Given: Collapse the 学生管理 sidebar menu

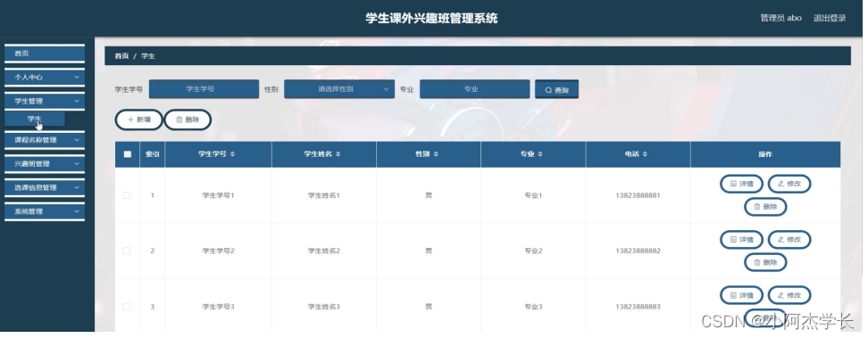Looking at the screenshot, I should tap(45, 102).
